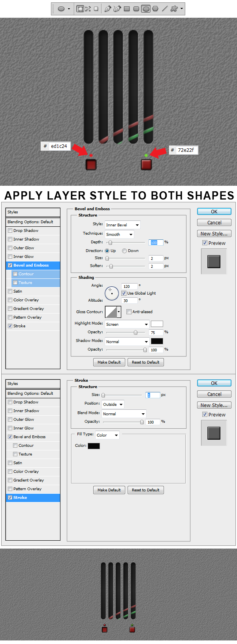
Task: Open the shape geometry options arrow
Action: tap(182, 9)
